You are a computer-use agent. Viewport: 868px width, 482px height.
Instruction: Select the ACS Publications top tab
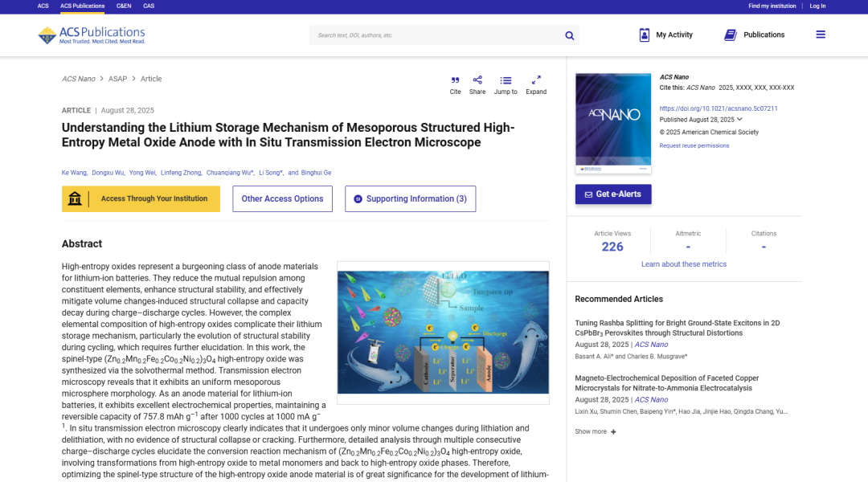click(83, 6)
